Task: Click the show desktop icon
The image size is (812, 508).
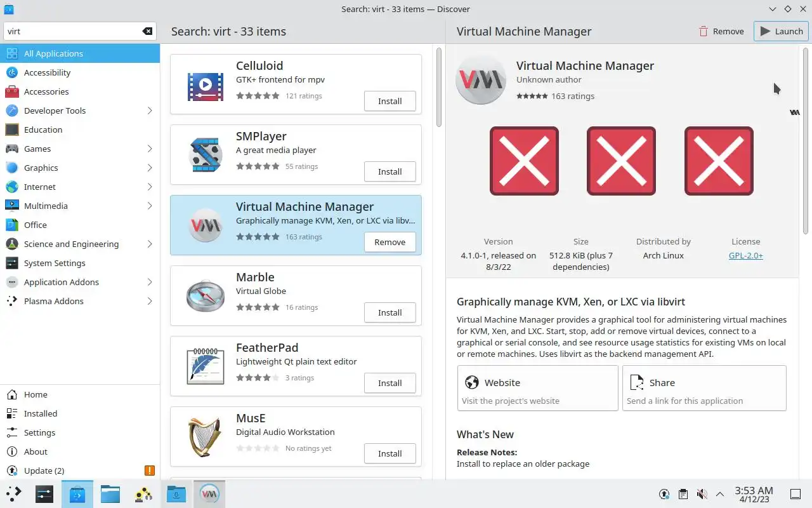Action: pos(795,494)
